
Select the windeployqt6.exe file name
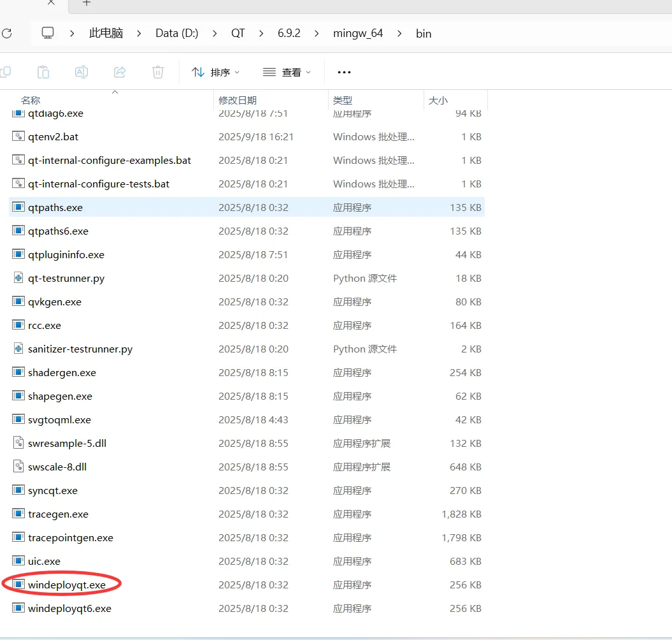(x=69, y=609)
